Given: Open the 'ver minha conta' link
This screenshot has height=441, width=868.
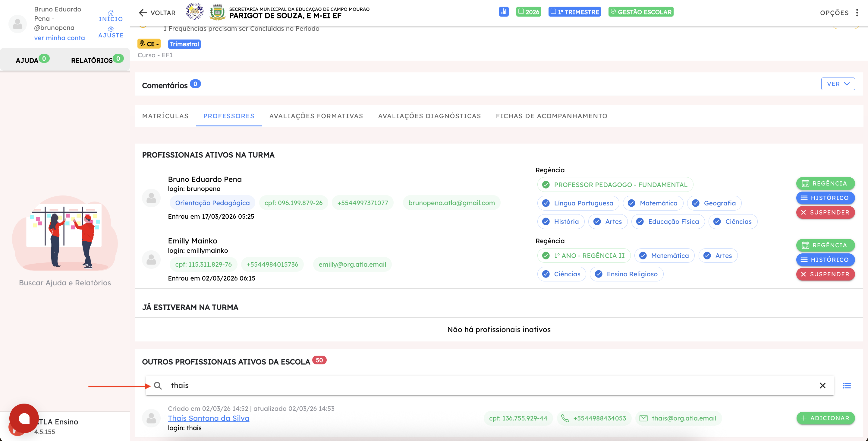Looking at the screenshot, I should point(59,38).
